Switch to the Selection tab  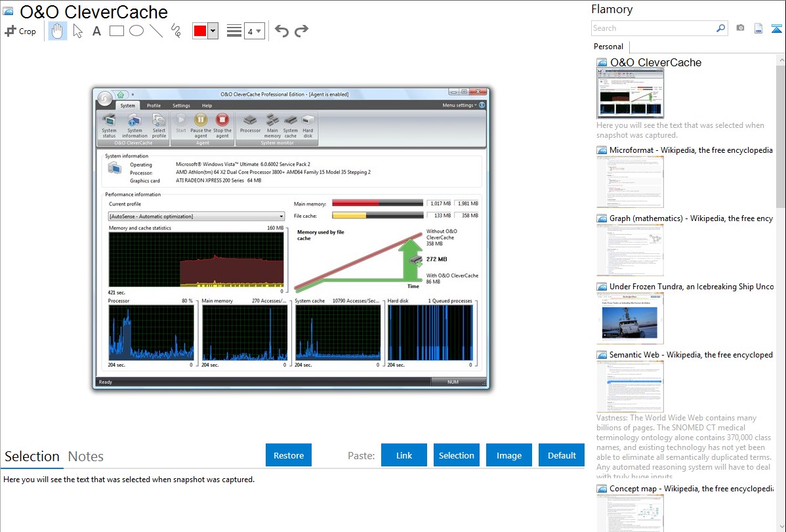tap(32, 457)
